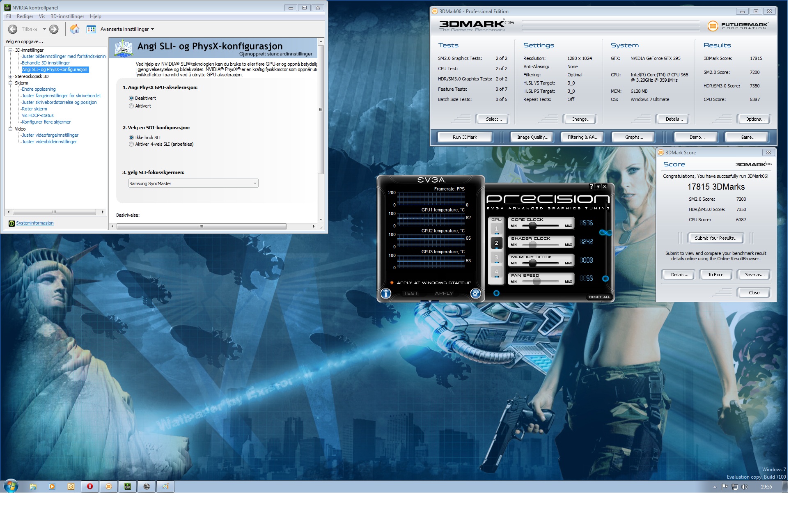Open back history arrow next to Tilbake
Viewport: 798px width, 532px height.
click(x=44, y=29)
